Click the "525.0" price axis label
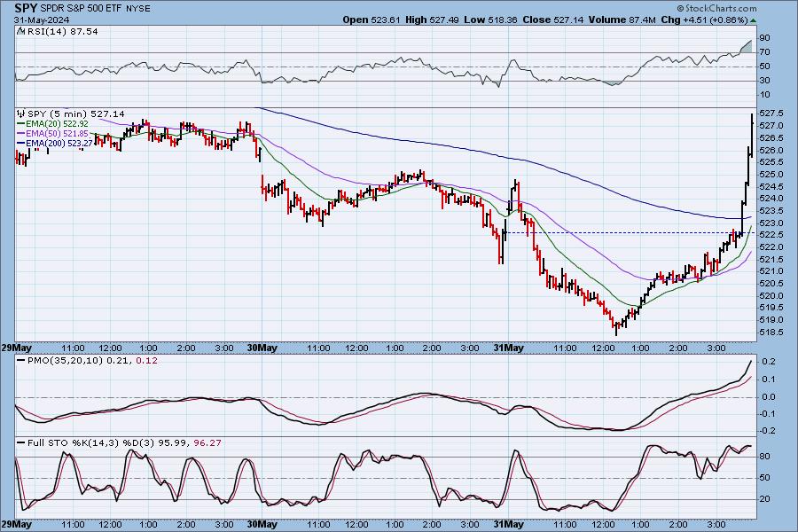The height and width of the screenshot is (532, 798). pos(771,174)
